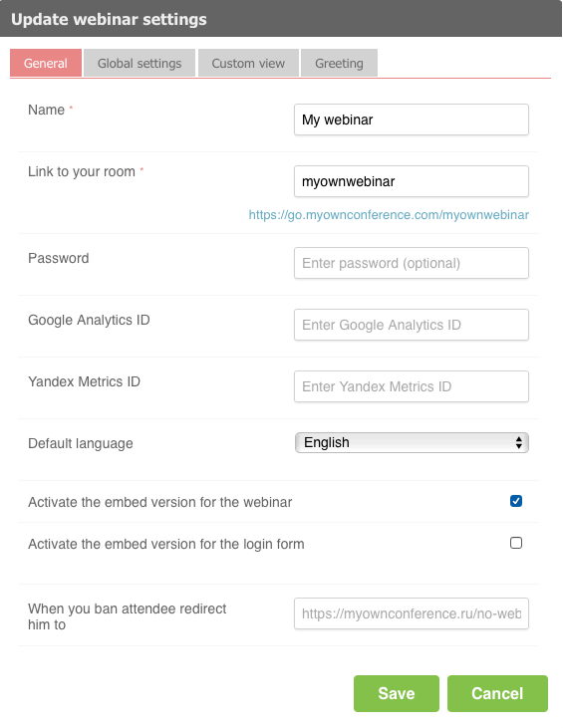563x728 pixels.
Task: Open the Global settings tab
Action: [140, 63]
